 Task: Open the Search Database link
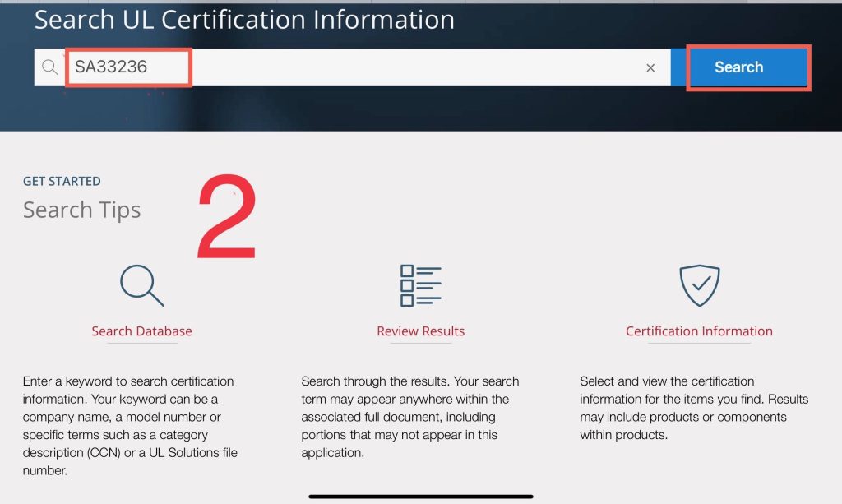coord(141,331)
